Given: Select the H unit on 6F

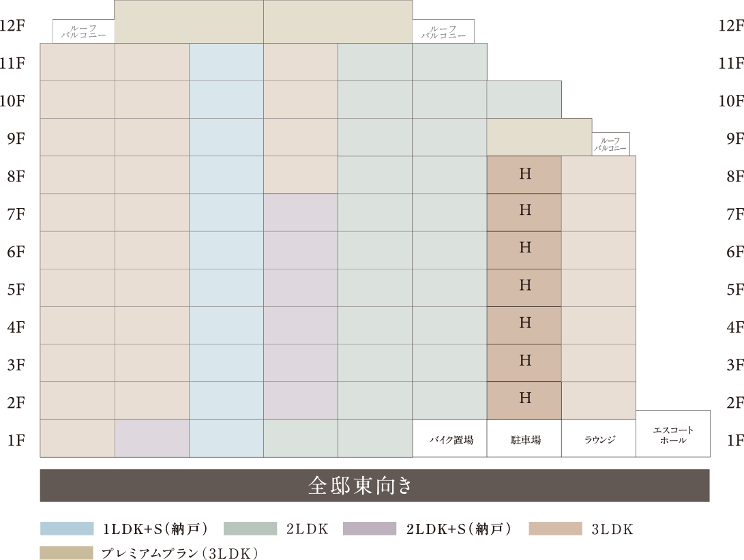Looking at the screenshot, I should [524, 250].
